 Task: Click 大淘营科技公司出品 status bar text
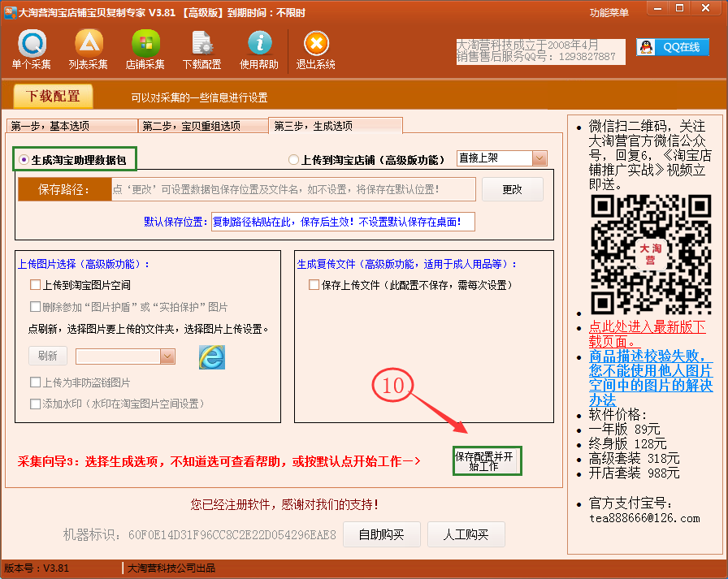click(171, 568)
